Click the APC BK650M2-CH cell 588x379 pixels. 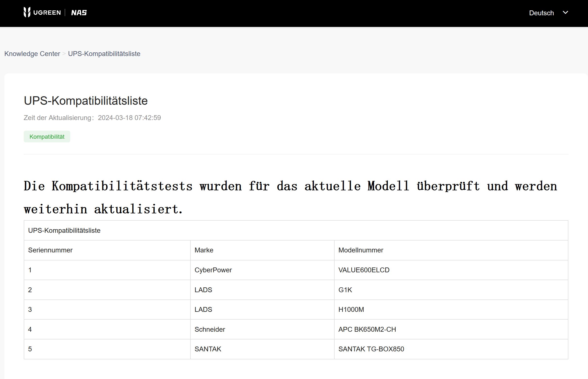coord(367,329)
